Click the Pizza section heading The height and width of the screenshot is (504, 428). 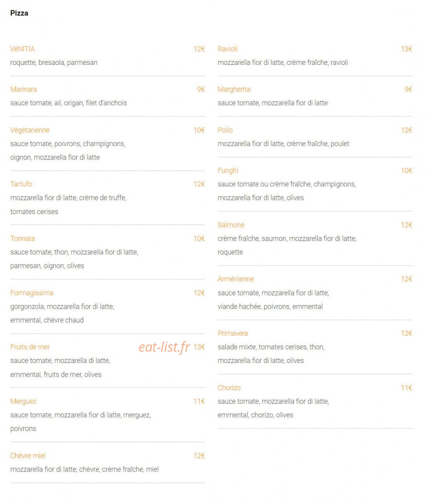19,13
